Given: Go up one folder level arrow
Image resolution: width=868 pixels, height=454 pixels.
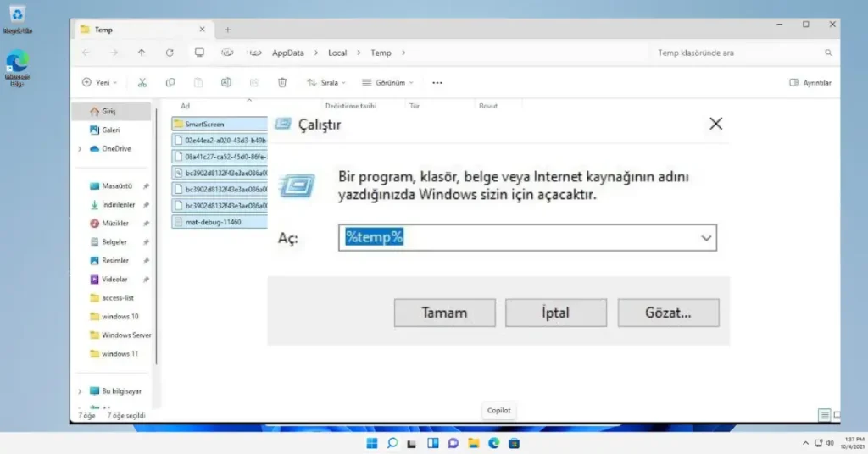Looking at the screenshot, I should point(142,53).
